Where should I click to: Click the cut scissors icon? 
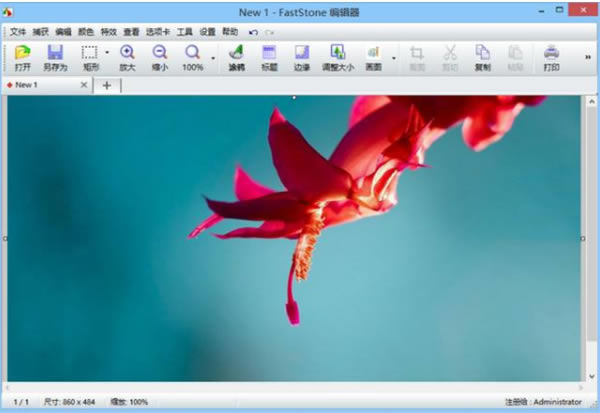pos(450,53)
